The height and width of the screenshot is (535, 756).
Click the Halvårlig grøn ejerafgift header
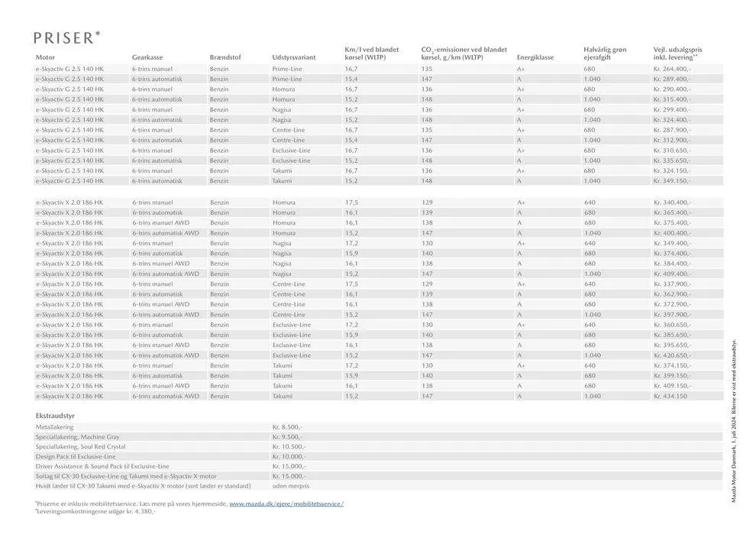[x=605, y=53]
